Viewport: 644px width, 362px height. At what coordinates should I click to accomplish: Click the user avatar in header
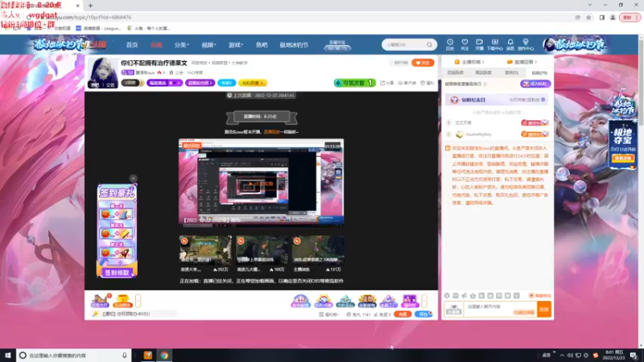pos(550,44)
